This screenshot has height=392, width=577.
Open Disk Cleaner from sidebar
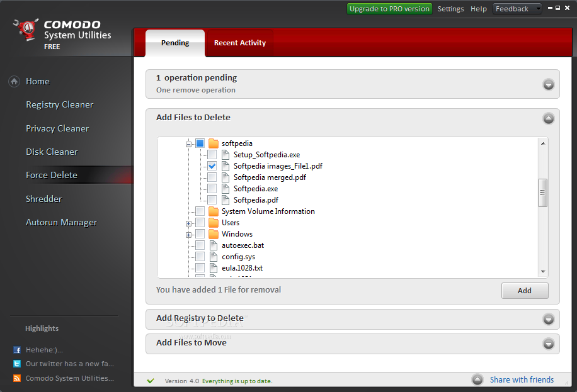(52, 152)
